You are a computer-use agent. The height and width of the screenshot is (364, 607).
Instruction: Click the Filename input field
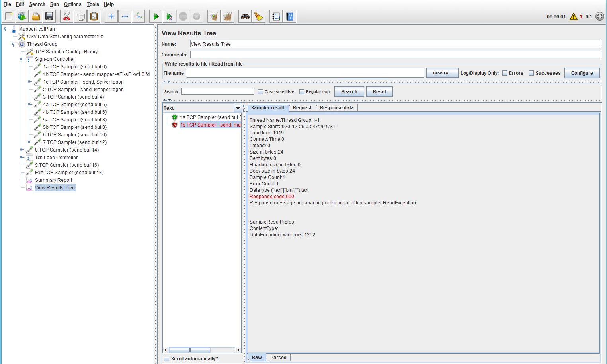[x=304, y=73]
